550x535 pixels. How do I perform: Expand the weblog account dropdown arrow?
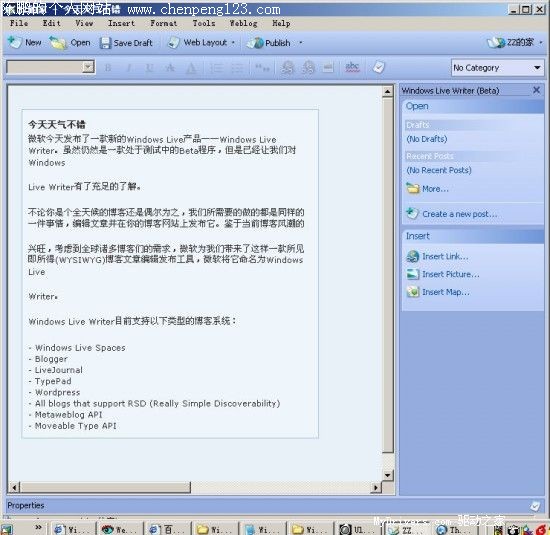[541, 42]
